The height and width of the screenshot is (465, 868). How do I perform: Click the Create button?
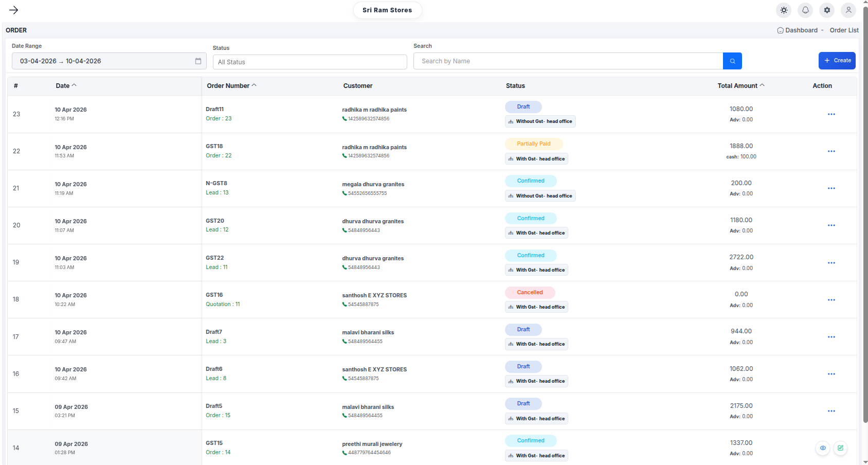point(837,61)
